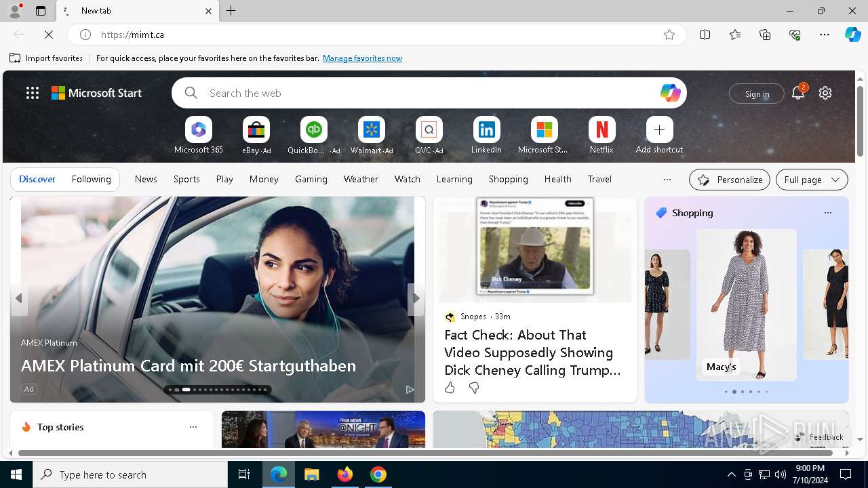Click the AdChoices icon on AMEX ad
The width and height of the screenshot is (868, 488).
coord(410,389)
